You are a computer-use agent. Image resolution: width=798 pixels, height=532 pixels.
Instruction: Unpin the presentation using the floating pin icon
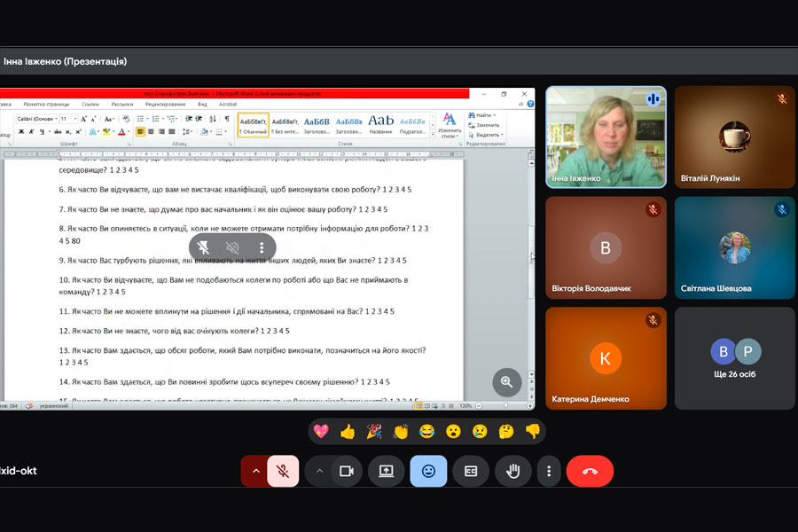[x=204, y=248]
